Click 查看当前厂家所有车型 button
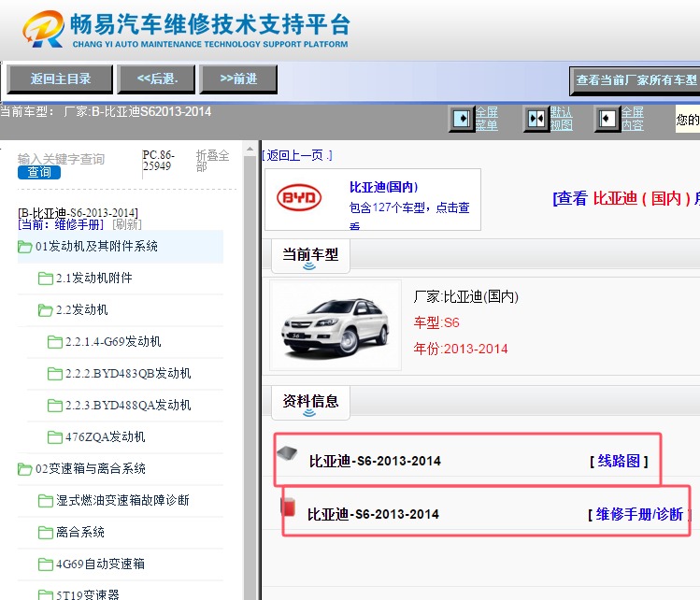 (635, 80)
